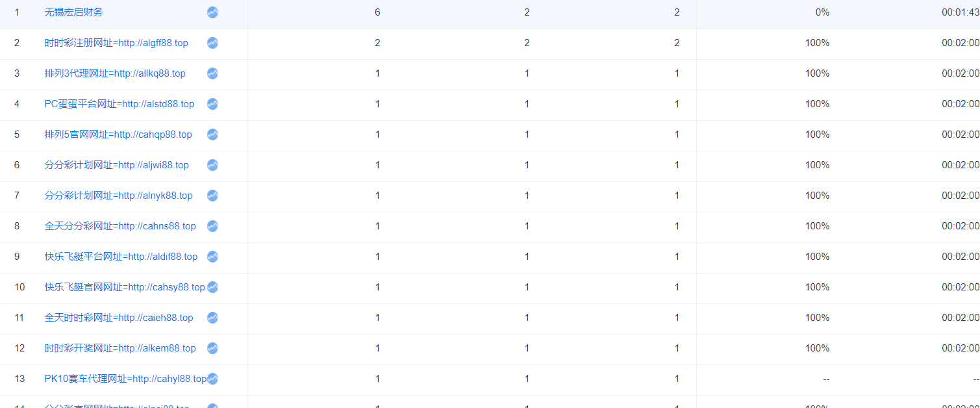The image size is (980, 408).
Task: Click trend icon next to caieh88.top
Action: click(212, 318)
